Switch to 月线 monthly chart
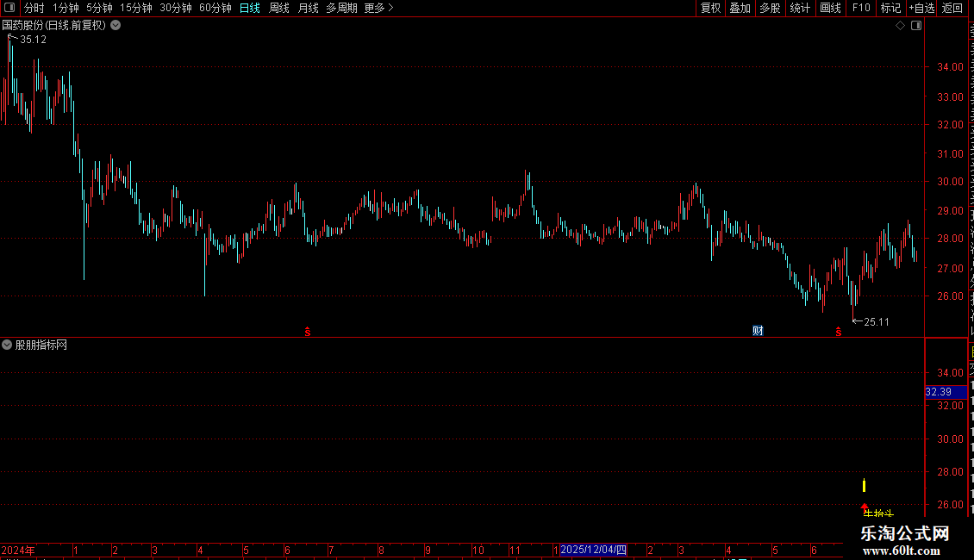974x560 pixels. click(308, 8)
